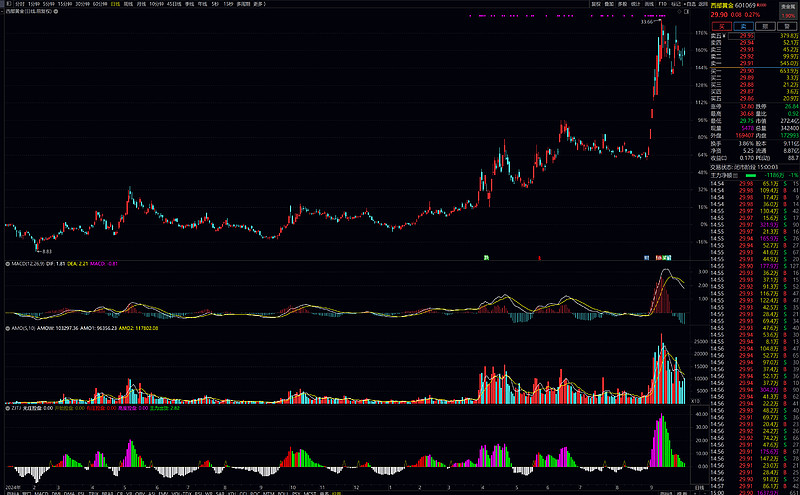Click the square window icon above price axis

686,11
